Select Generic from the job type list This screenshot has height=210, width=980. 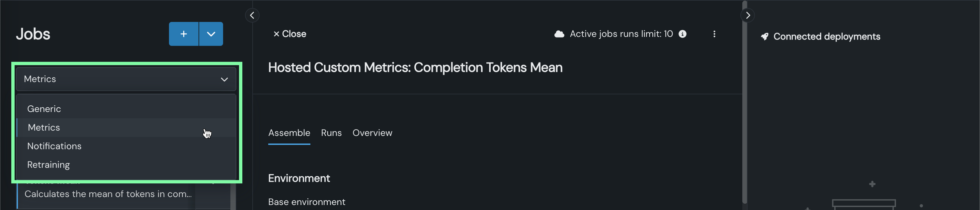[44, 109]
